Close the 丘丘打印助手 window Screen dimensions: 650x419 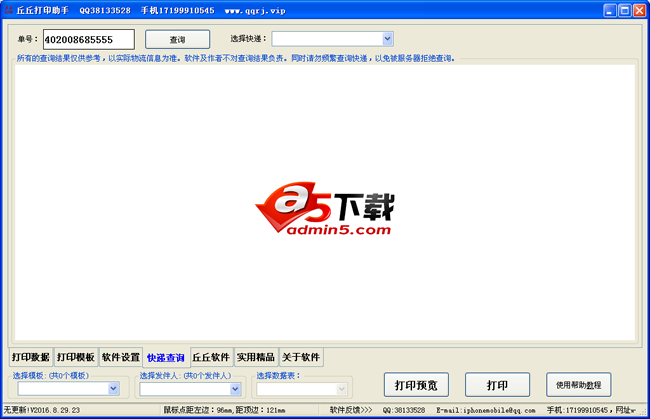point(640,10)
